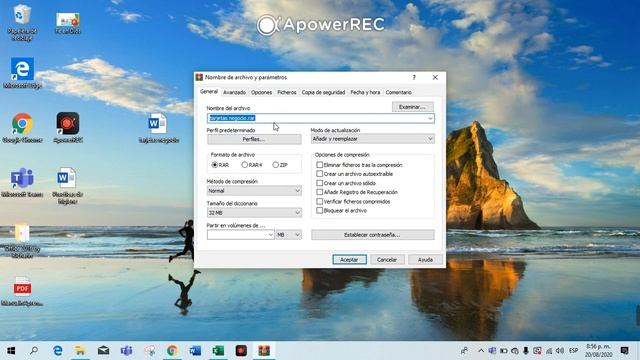Click the WinRAR taskbar icon

click(264, 351)
